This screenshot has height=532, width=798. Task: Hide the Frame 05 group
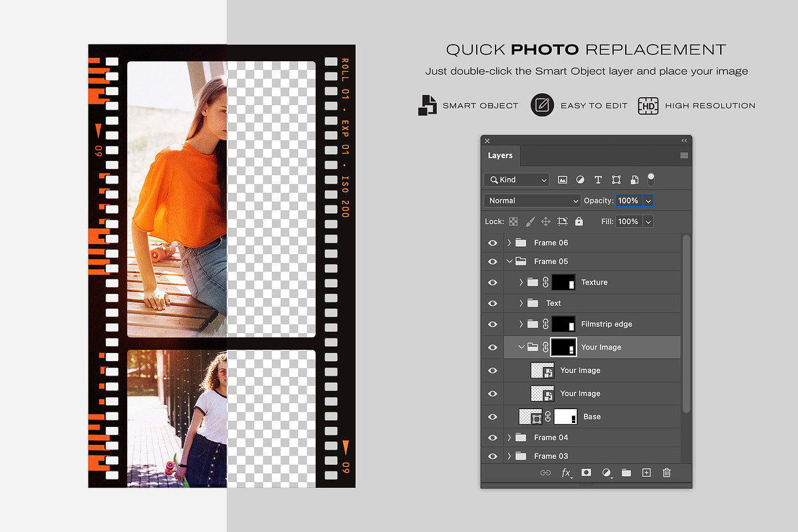493,261
